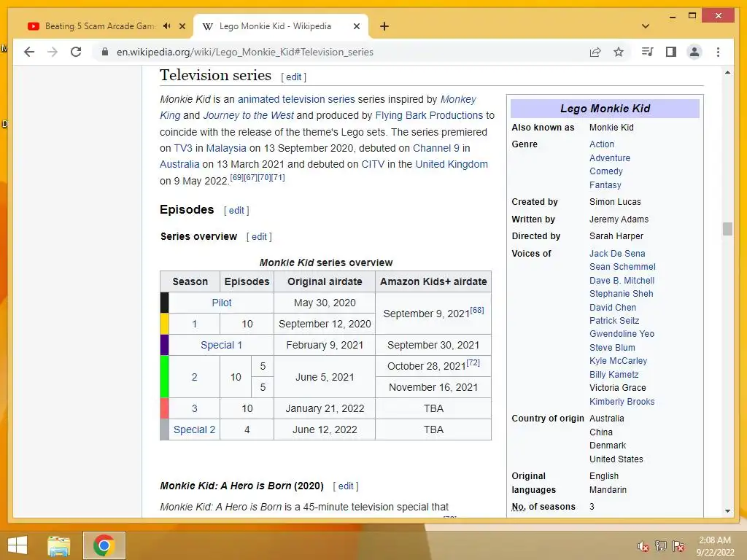Open the Action genre link
The height and width of the screenshot is (560, 747).
coord(602,144)
